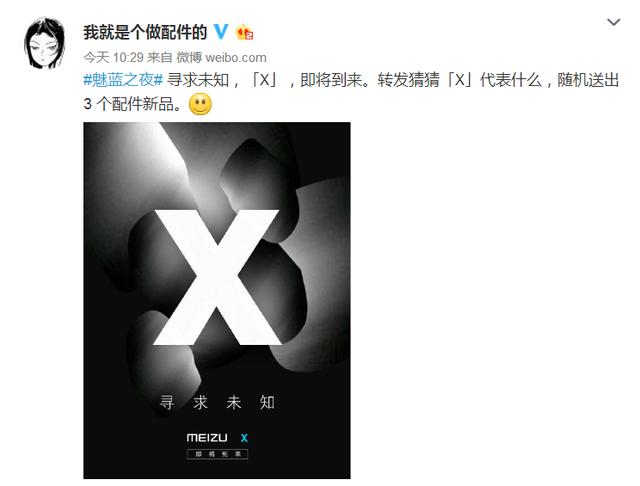Click the orange membership crown badge
Image resolution: width=640 pixels, height=486 pixels.
[245, 33]
